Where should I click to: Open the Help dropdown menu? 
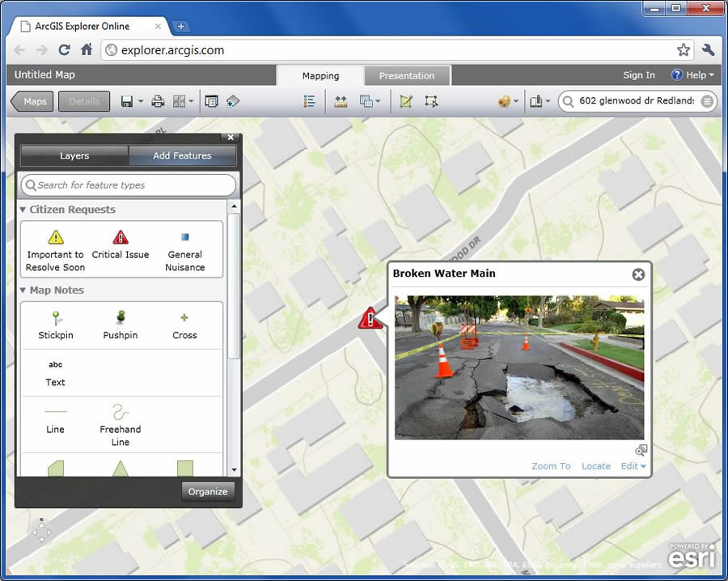(x=692, y=74)
